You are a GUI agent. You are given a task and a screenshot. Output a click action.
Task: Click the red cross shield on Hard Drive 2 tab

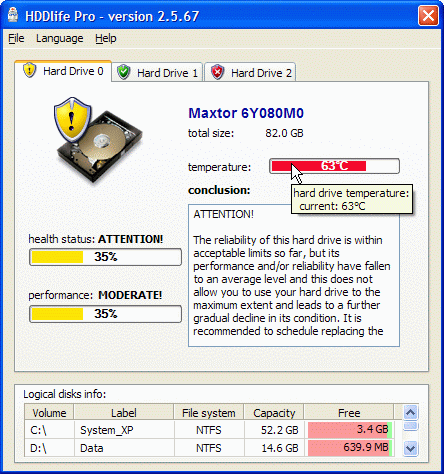tap(217, 72)
